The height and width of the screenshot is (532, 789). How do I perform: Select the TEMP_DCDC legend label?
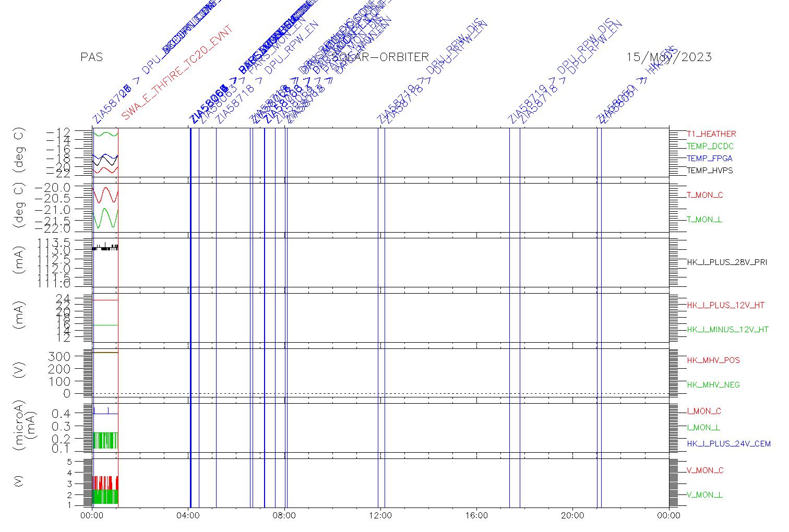click(x=710, y=146)
